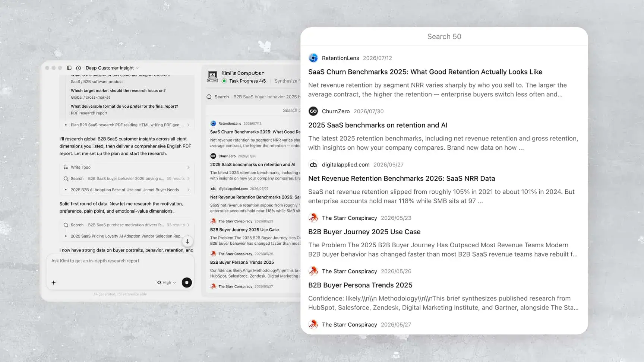Expand the 2025 B2B AI Adoption row chevron
Image resolution: width=644 pixels, height=362 pixels.
pos(188,190)
